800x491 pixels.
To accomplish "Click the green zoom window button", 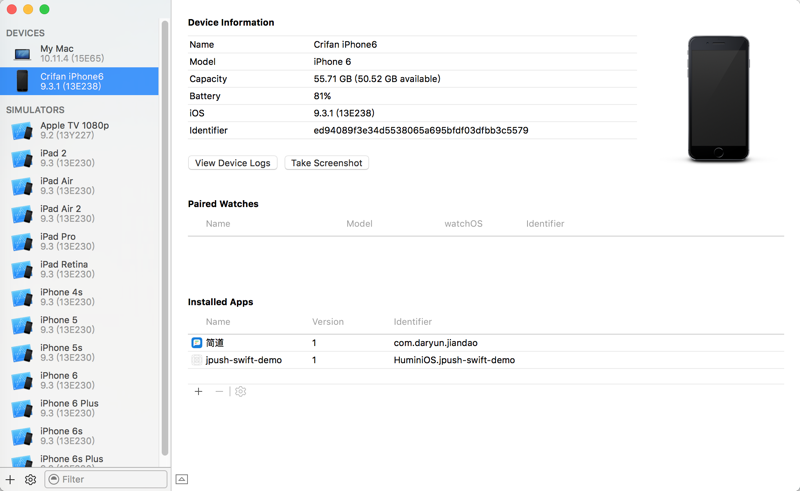I will (x=44, y=9).
